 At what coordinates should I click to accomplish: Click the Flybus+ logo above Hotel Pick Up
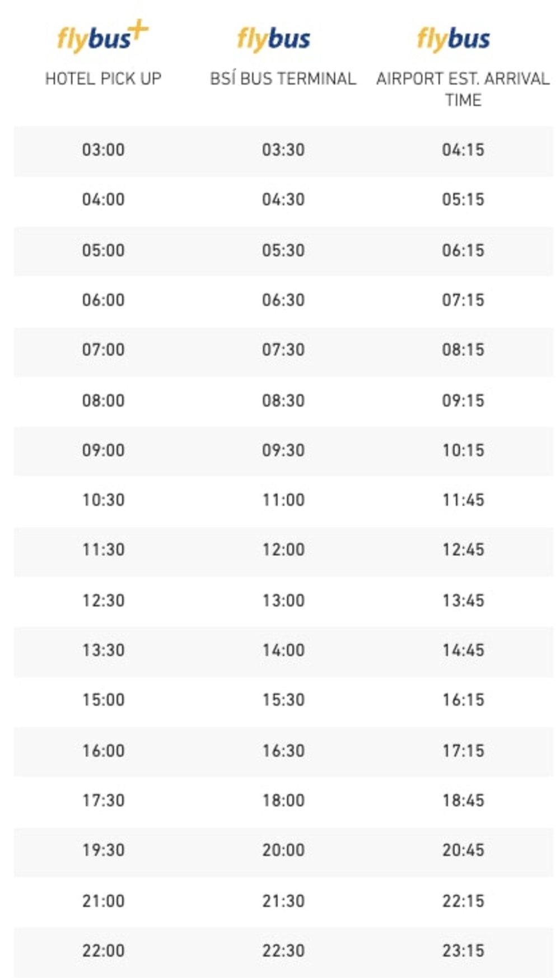pos(103,38)
